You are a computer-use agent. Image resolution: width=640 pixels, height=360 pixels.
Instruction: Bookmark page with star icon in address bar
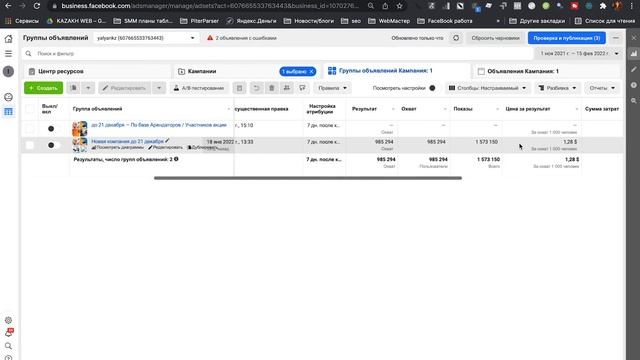point(400,6)
